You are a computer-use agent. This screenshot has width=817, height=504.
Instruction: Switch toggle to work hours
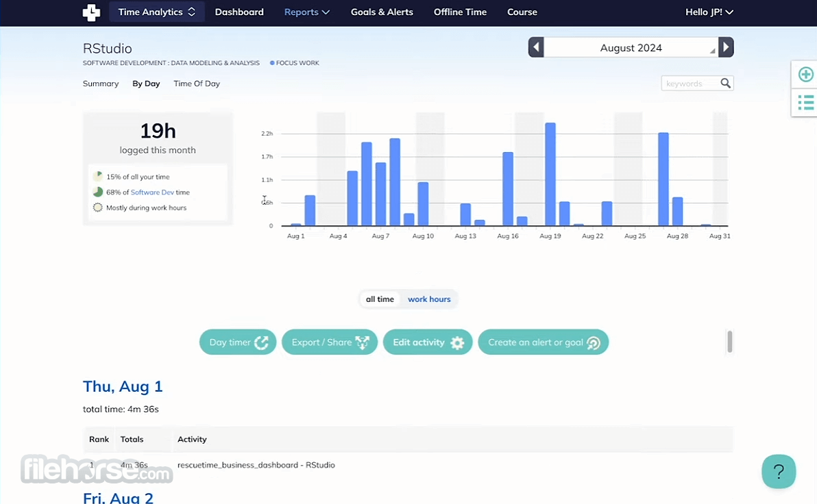[429, 299]
